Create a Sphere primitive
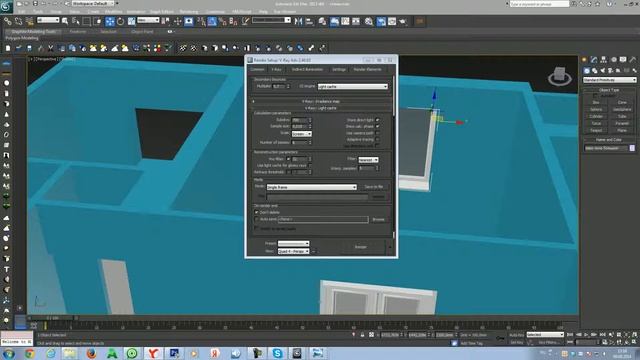The width and height of the screenshot is (640, 360). [x=596, y=109]
